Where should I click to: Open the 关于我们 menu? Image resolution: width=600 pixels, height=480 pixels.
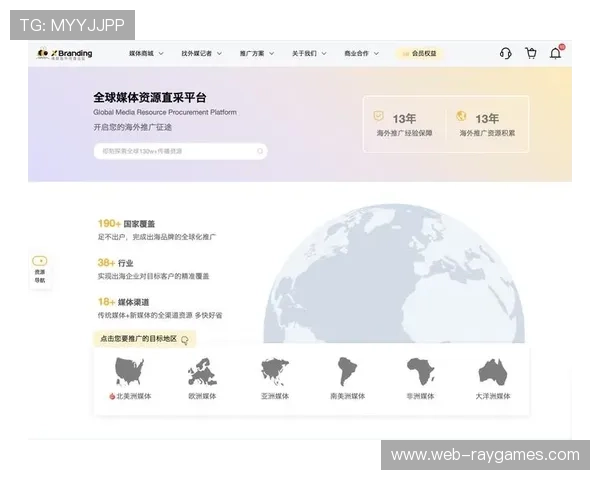coord(308,53)
